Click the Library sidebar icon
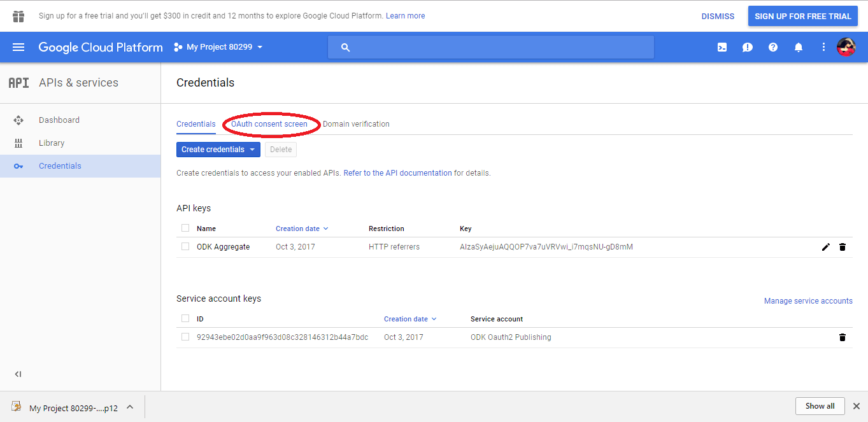This screenshot has width=868, height=422. [18, 143]
